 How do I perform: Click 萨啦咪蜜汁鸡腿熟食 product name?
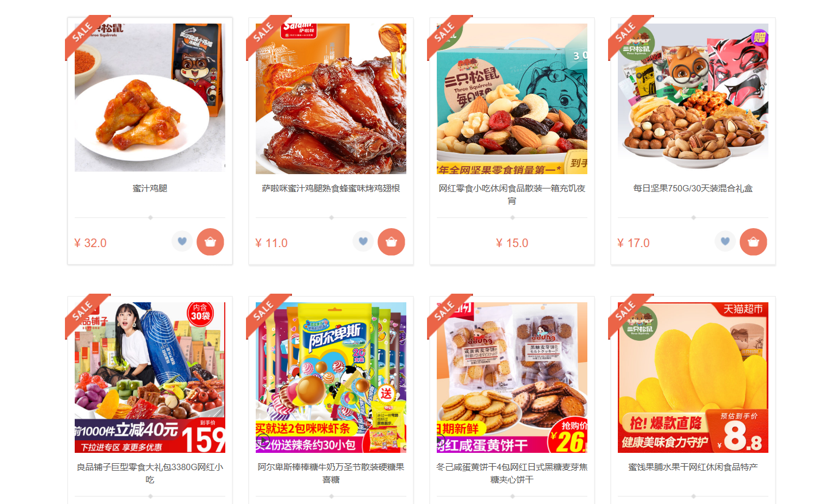[x=331, y=188]
